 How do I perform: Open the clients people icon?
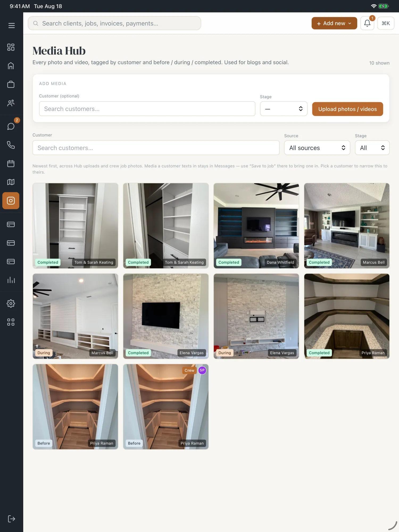[11, 103]
